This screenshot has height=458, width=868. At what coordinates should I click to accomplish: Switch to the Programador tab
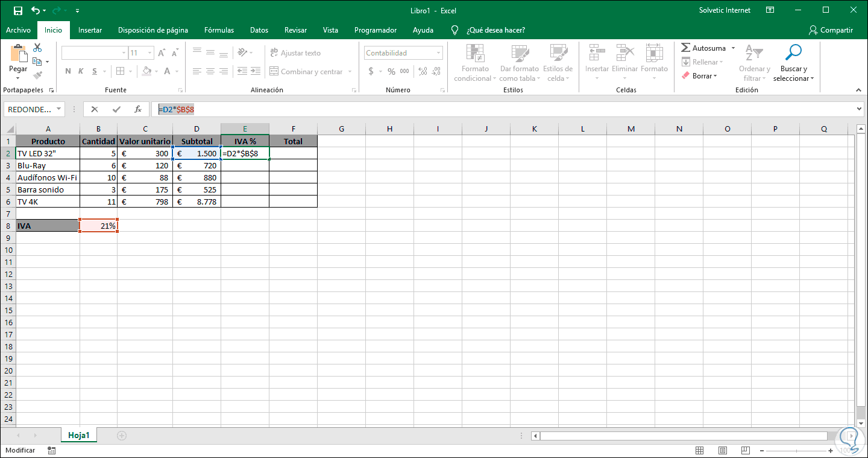click(x=376, y=30)
